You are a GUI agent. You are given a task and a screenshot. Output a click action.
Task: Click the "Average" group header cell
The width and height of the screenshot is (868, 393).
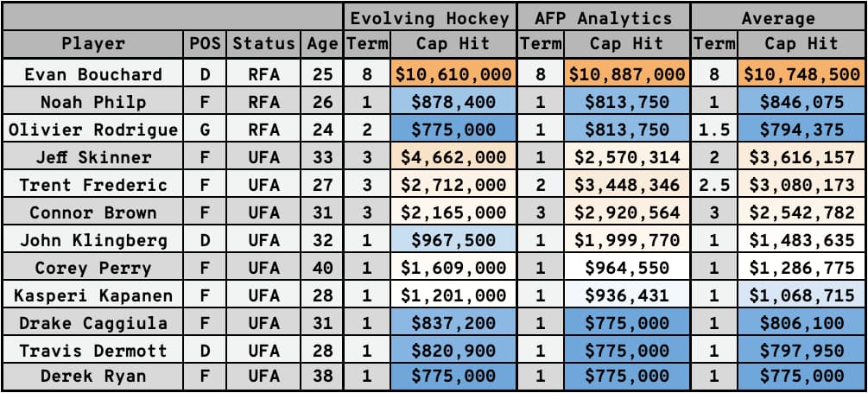click(777, 17)
